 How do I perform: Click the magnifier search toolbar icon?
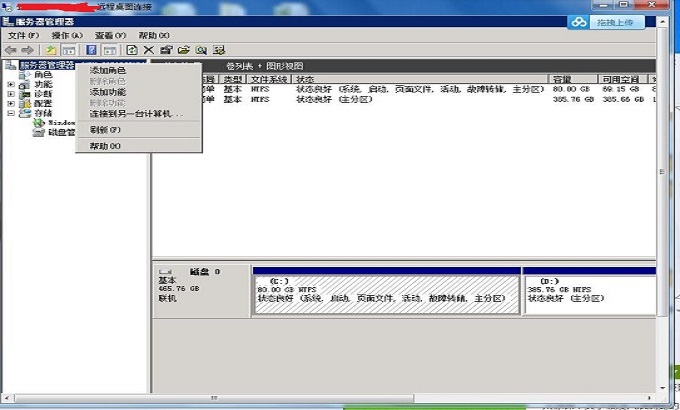click(x=201, y=49)
